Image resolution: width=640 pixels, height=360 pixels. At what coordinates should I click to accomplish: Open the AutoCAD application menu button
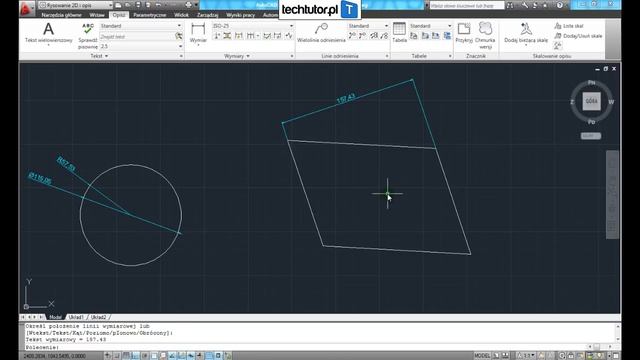[27, 8]
